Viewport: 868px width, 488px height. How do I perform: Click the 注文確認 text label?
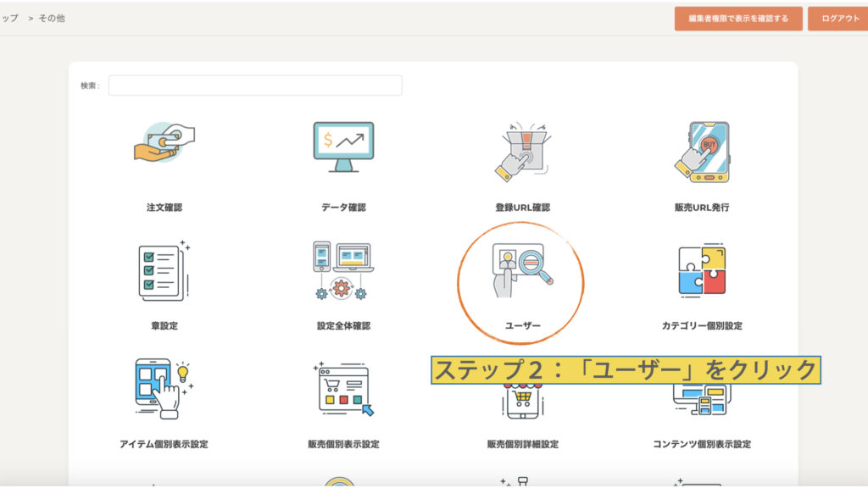click(164, 208)
